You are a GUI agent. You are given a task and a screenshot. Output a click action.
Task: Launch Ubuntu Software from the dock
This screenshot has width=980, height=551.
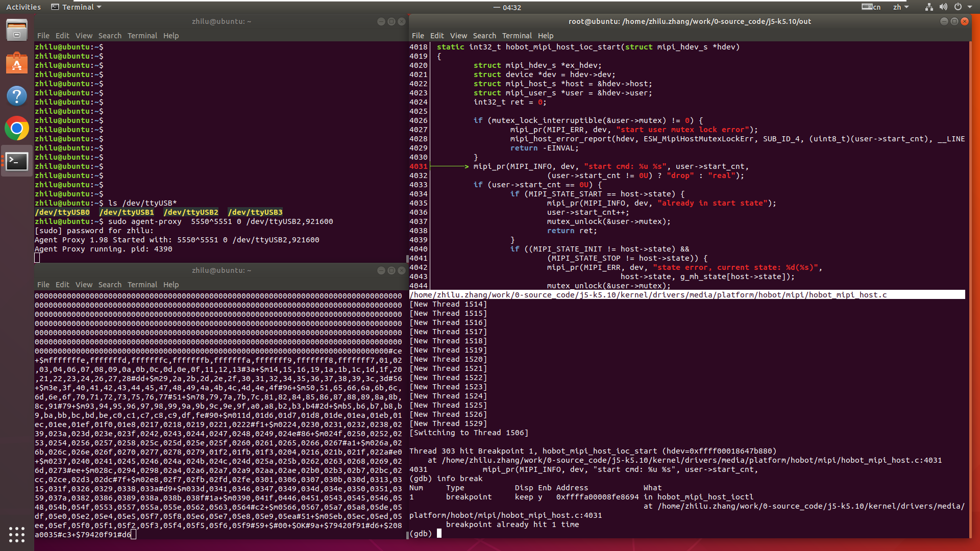pos(17,63)
